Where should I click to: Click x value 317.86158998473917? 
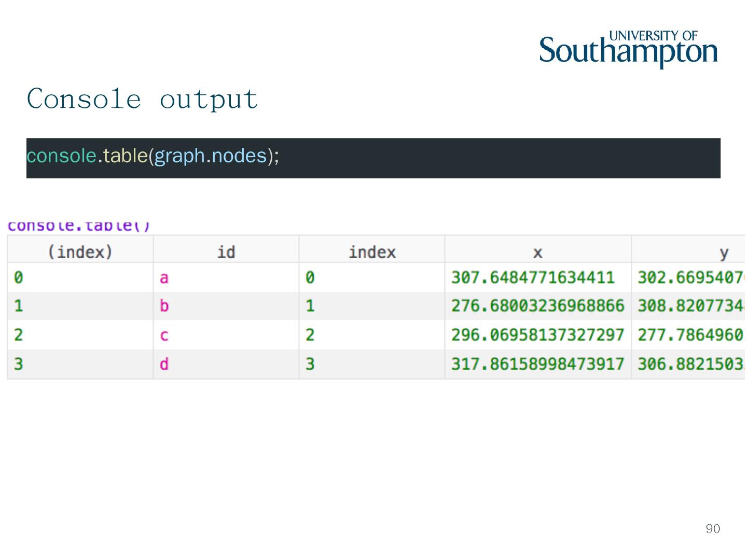pyautogui.click(x=537, y=364)
